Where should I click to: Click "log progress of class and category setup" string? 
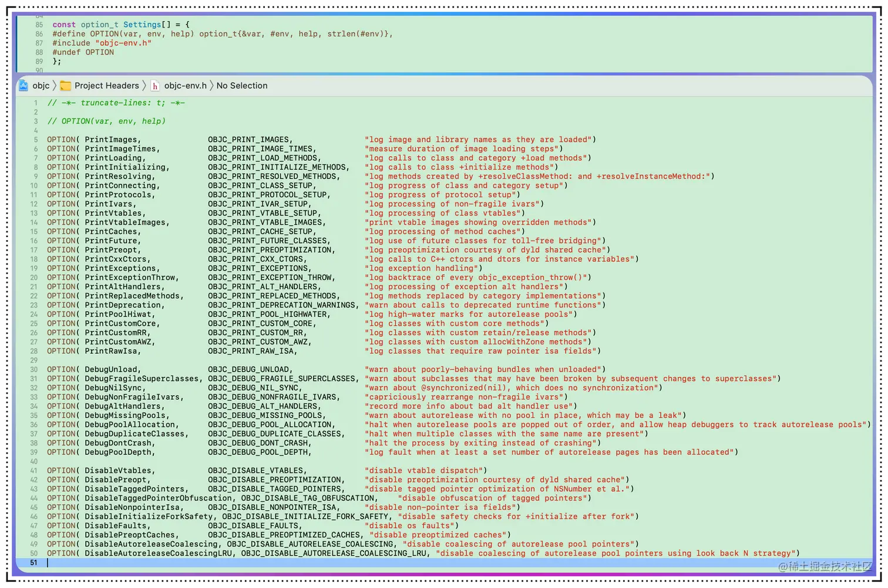464,185
